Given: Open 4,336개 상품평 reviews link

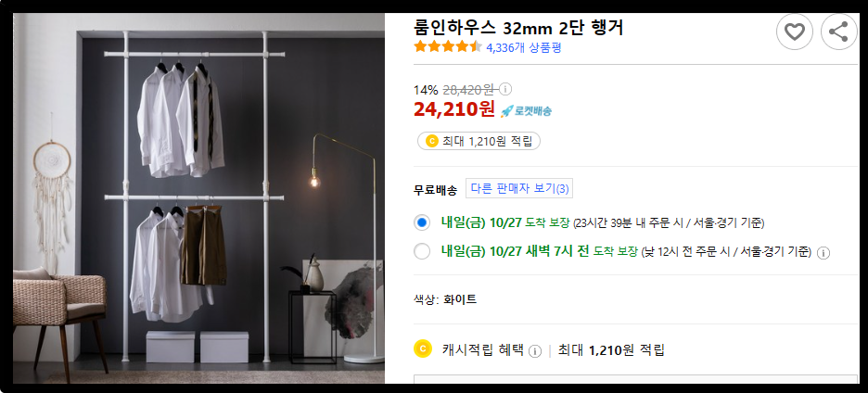Looking at the screenshot, I should pyautogui.click(x=524, y=47).
